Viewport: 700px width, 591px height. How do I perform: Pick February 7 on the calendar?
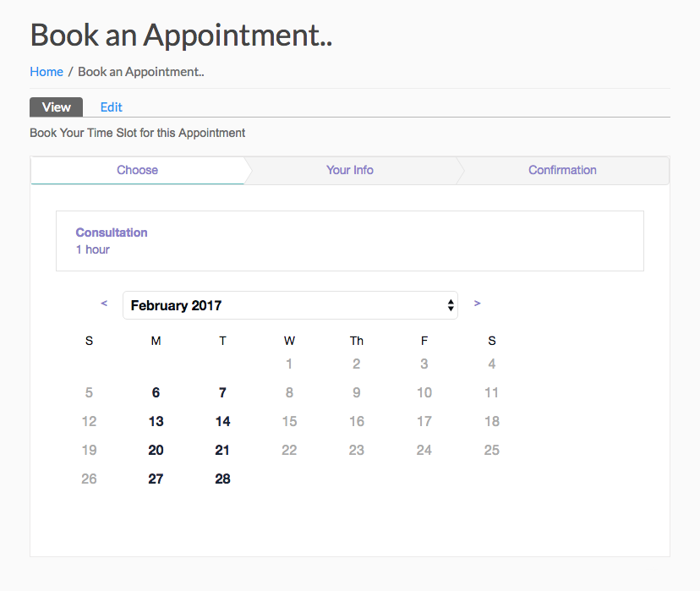click(222, 393)
